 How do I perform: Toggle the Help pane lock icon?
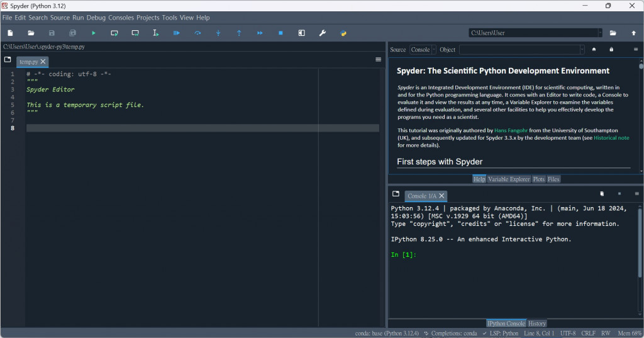click(611, 49)
